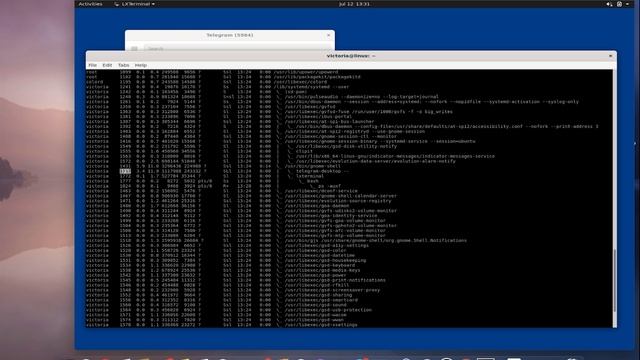Open the File menu in LXTerminal
640x360 pixels.
tap(93, 65)
